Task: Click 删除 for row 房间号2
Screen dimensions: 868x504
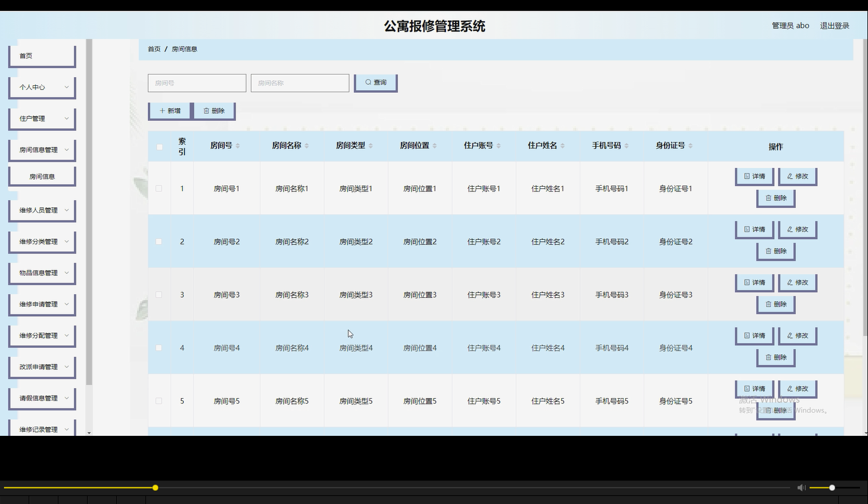Action: [776, 251]
